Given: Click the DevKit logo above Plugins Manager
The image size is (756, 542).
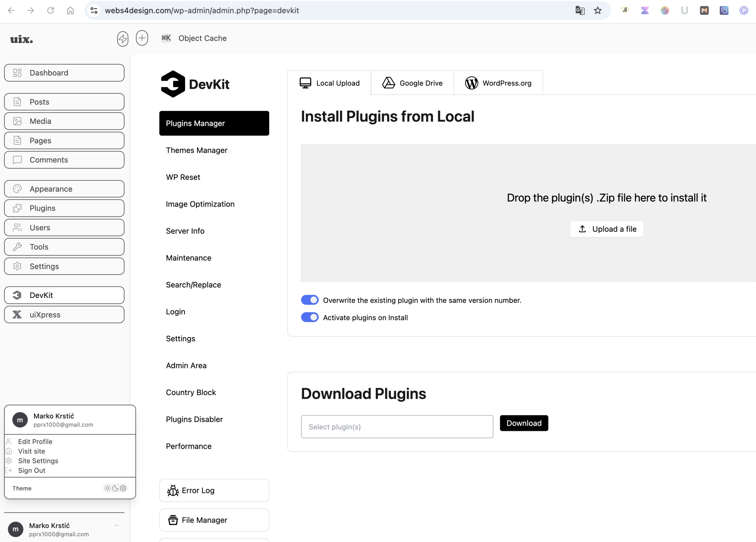Looking at the screenshot, I should 195,84.
